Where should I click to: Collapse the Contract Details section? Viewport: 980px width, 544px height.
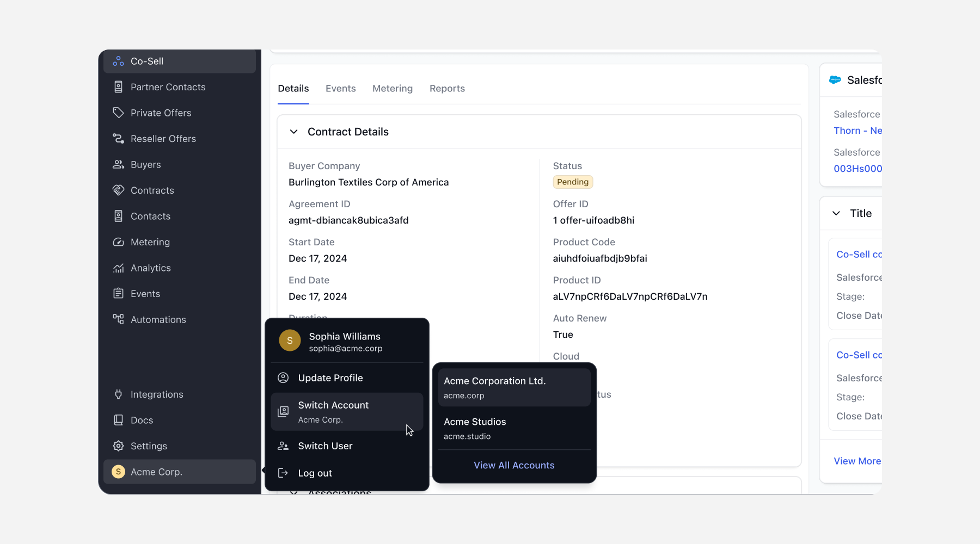[293, 132]
